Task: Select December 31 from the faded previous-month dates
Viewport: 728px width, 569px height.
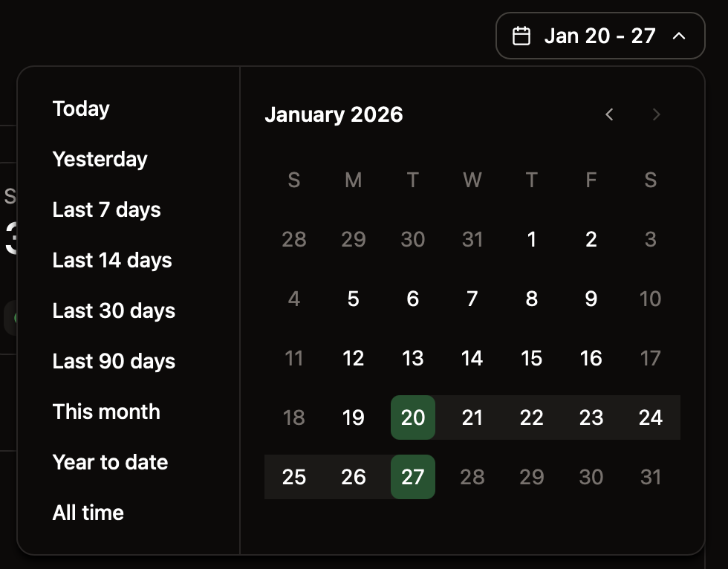Action: [472, 239]
